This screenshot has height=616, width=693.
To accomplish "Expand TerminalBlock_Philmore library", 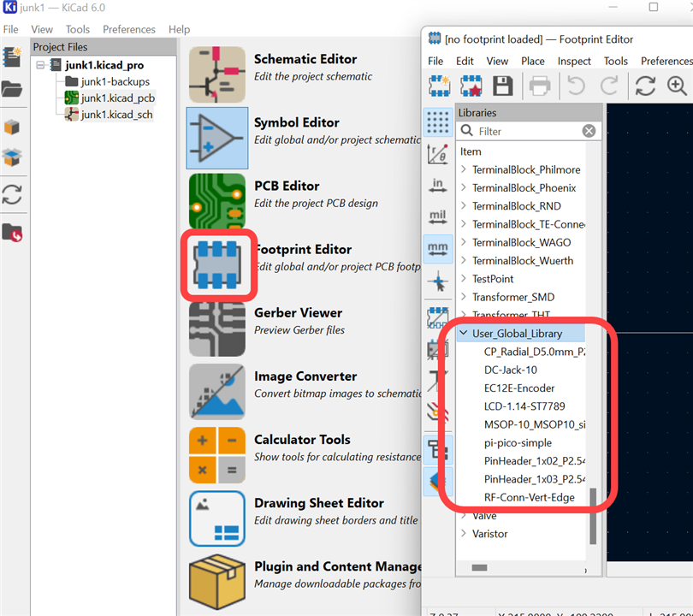I will (x=463, y=169).
